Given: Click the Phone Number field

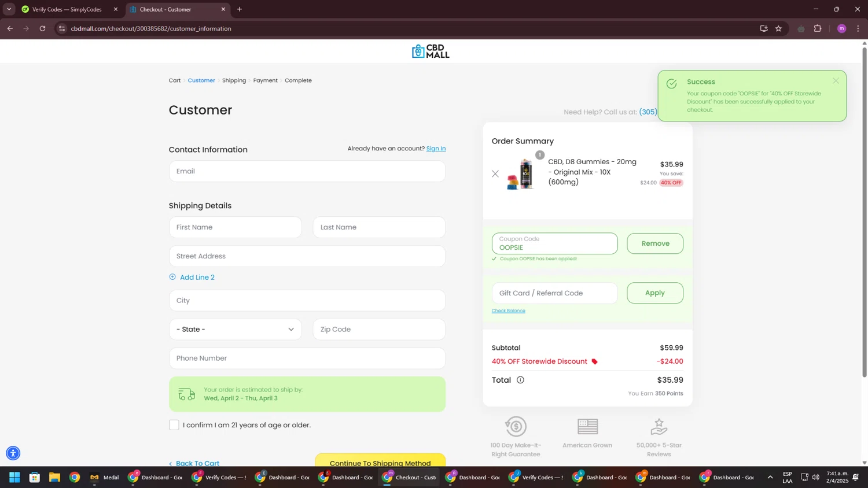Looking at the screenshot, I should tap(307, 358).
